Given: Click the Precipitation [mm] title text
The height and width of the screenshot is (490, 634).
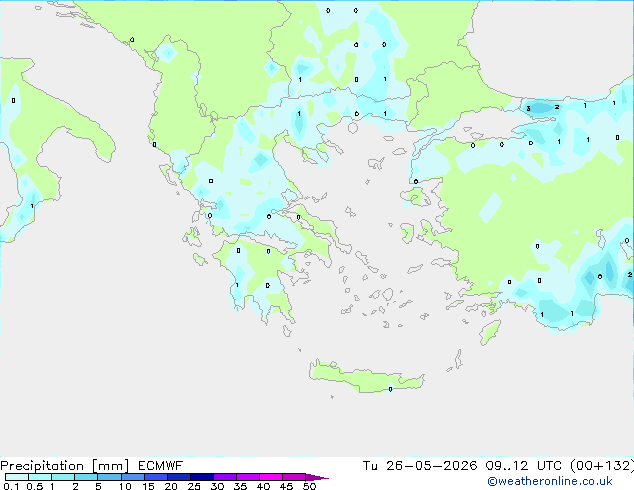Looking at the screenshot, I should point(64,466).
